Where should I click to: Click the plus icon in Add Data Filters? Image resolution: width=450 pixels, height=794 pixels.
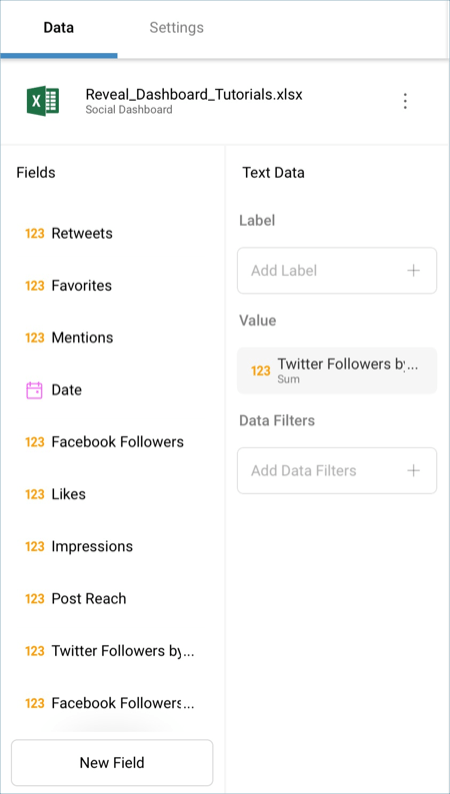coord(414,470)
